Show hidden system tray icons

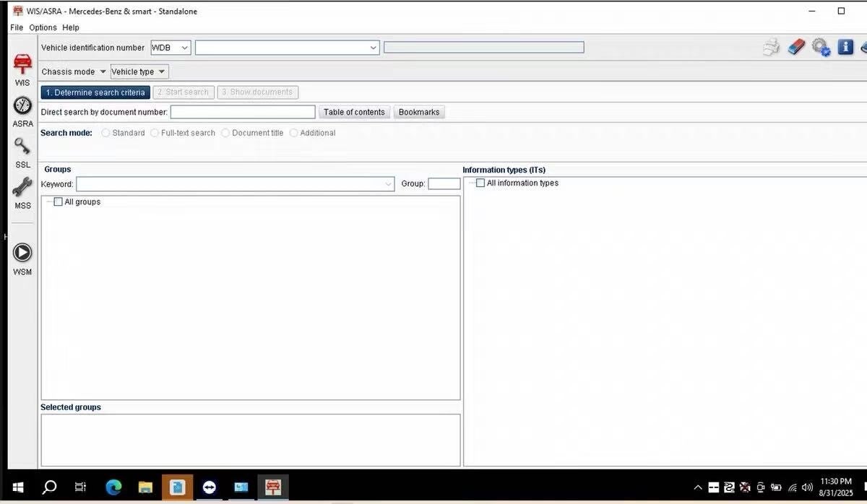(698, 487)
